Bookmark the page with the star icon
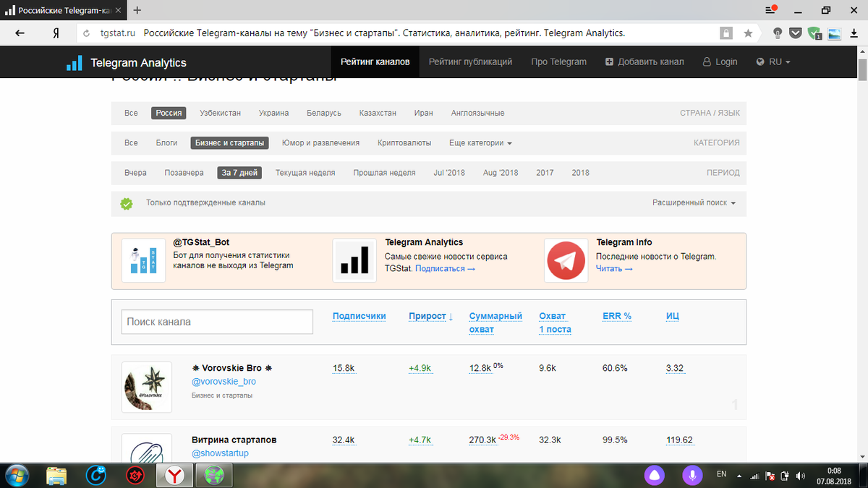Image resolution: width=868 pixels, height=488 pixels. click(748, 33)
